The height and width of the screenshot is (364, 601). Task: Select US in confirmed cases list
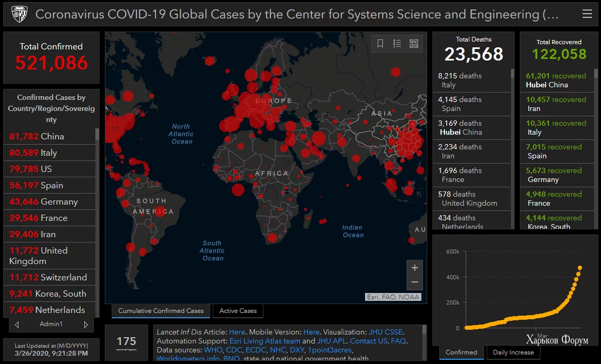[x=50, y=169]
